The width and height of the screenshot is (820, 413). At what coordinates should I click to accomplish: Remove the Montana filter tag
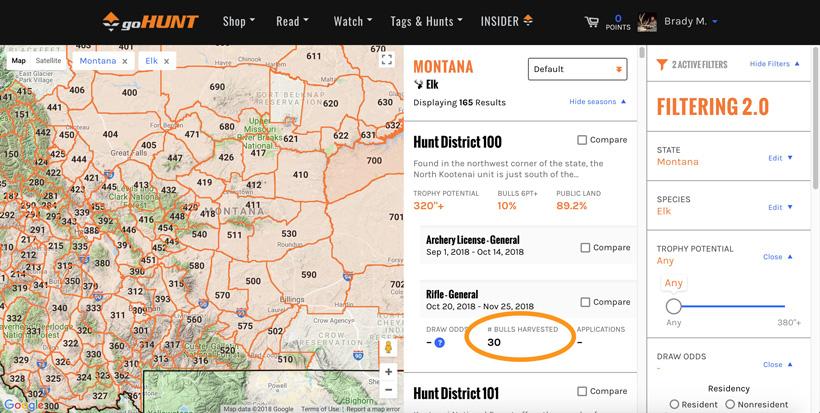coord(125,61)
